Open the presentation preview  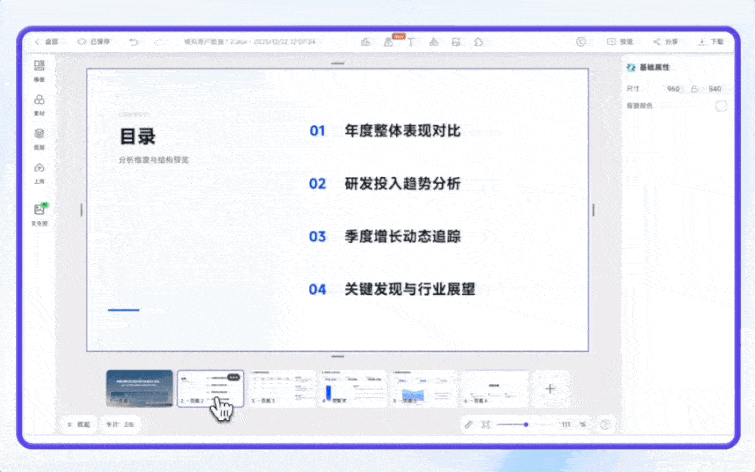coord(620,42)
